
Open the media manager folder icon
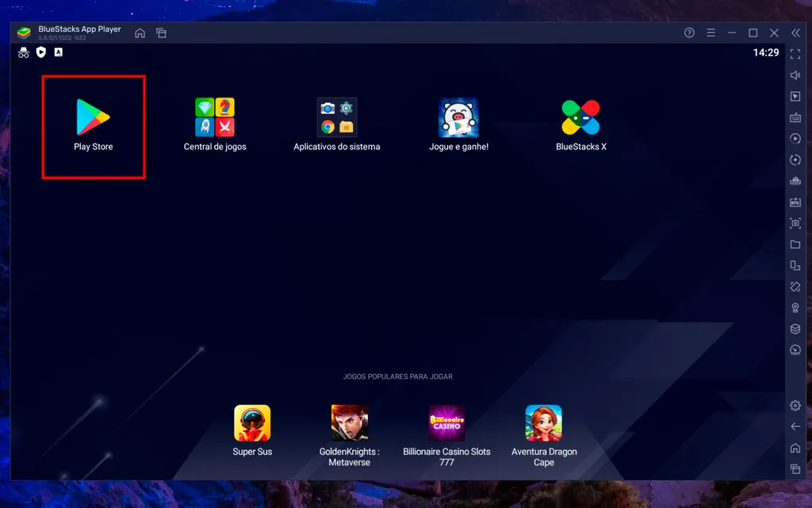[795, 244]
